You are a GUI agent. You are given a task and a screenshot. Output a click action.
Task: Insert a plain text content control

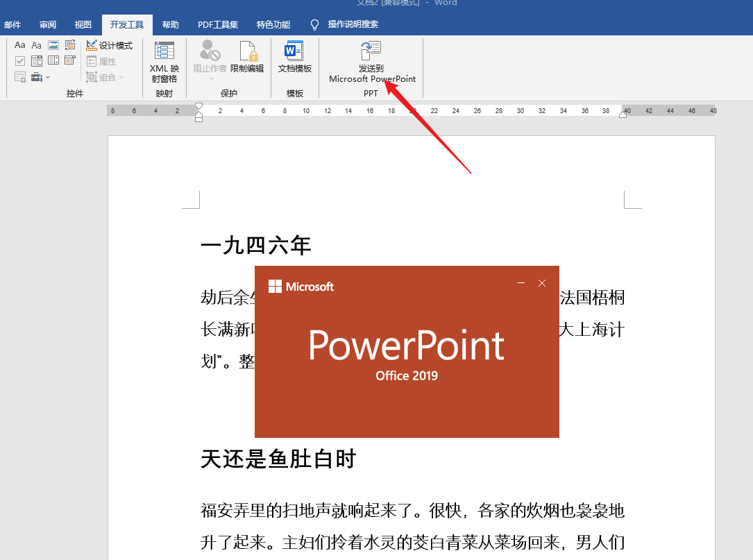click(37, 45)
